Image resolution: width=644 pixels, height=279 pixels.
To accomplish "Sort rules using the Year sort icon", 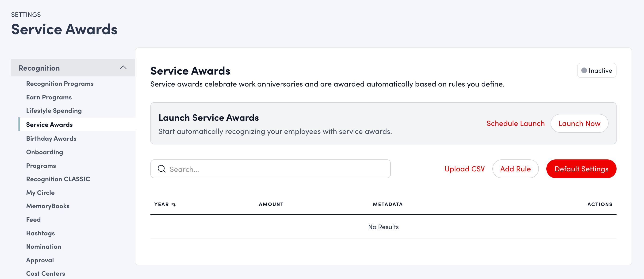I will tap(173, 205).
